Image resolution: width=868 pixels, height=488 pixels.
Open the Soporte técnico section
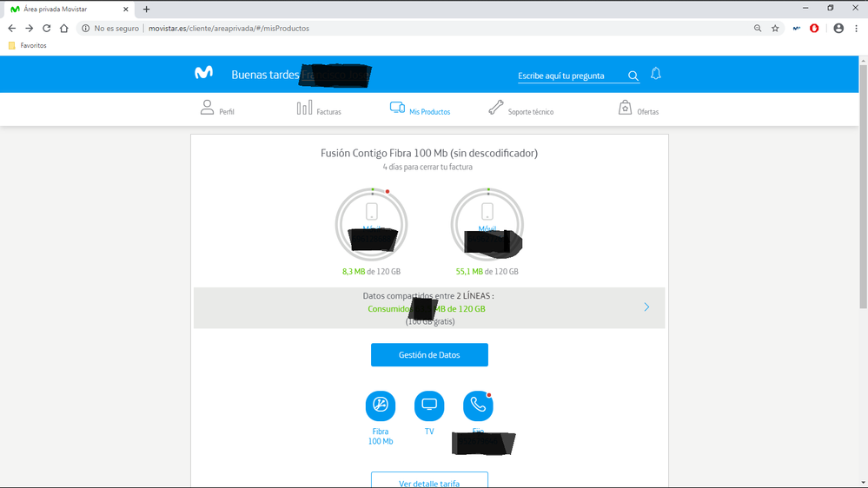520,109
